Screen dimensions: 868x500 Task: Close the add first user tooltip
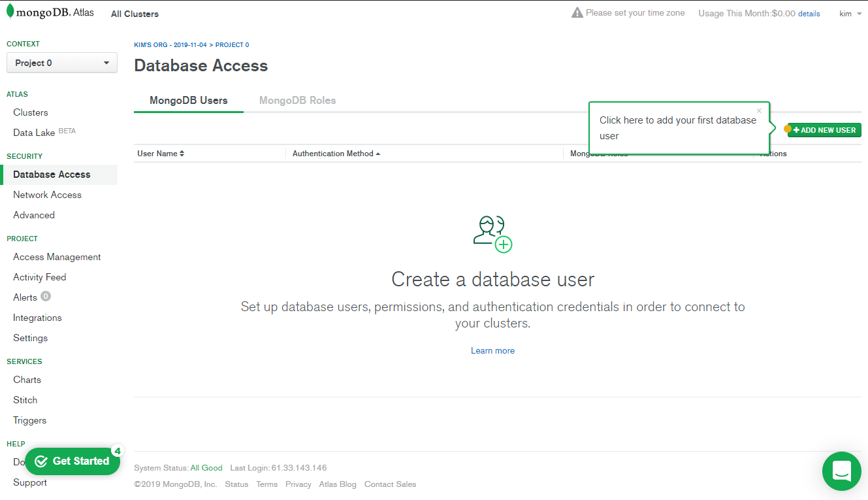coord(759,111)
